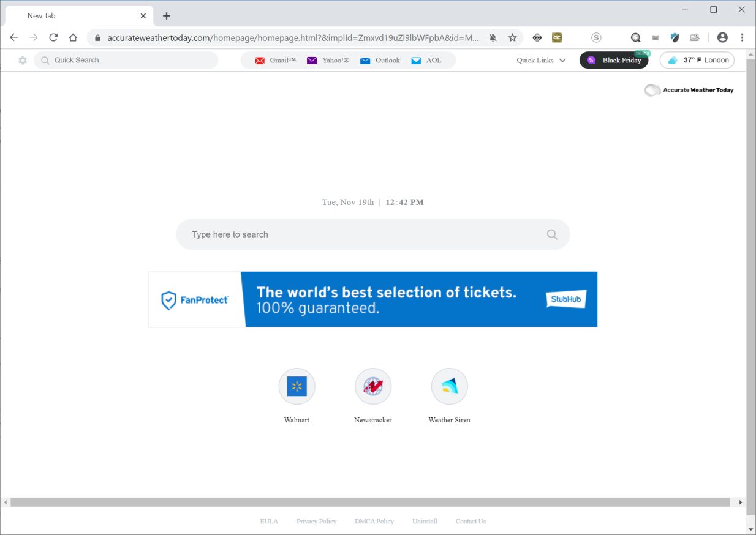Toggle the notifications blocked icon in address bar

click(x=493, y=37)
